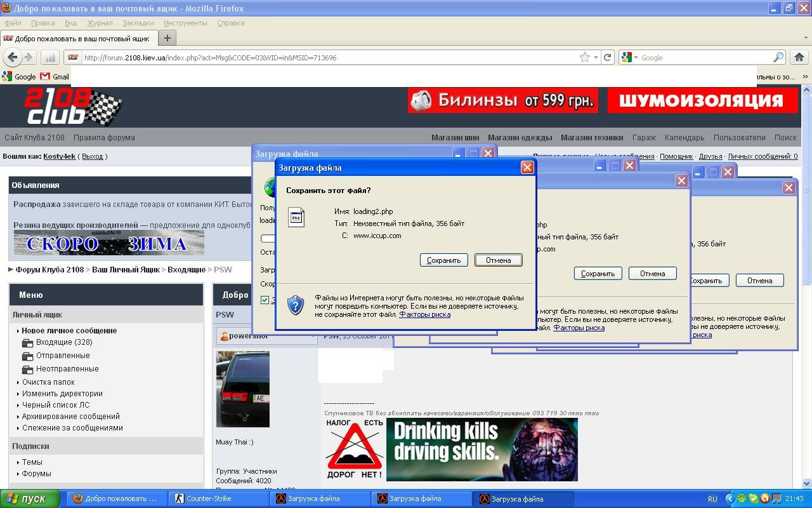Click the shield security icon in dialog
This screenshot has width=812, height=508.
[x=295, y=305]
